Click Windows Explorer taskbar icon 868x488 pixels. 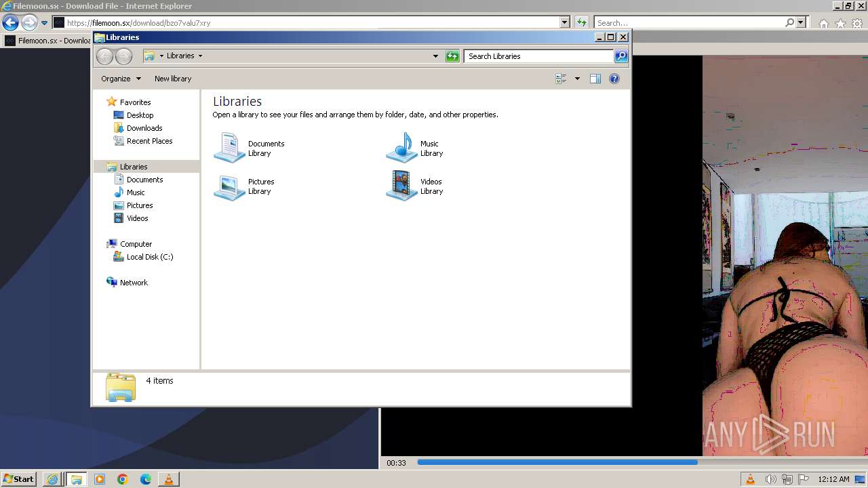pyautogui.click(x=76, y=479)
